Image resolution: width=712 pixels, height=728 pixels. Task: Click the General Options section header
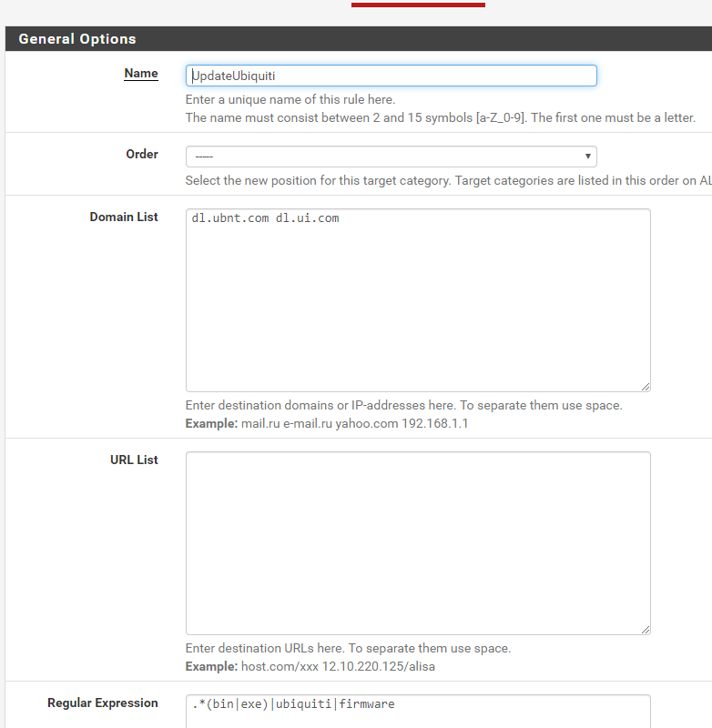[359, 38]
